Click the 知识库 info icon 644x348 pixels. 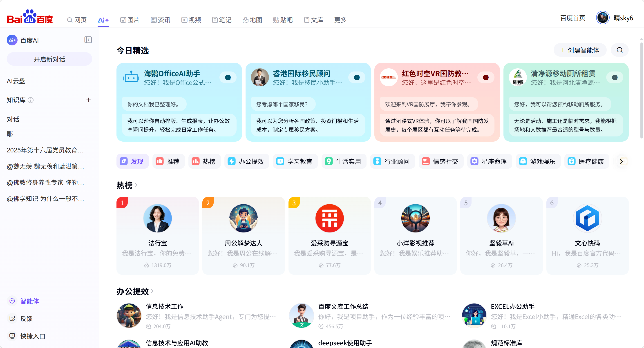click(x=31, y=100)
